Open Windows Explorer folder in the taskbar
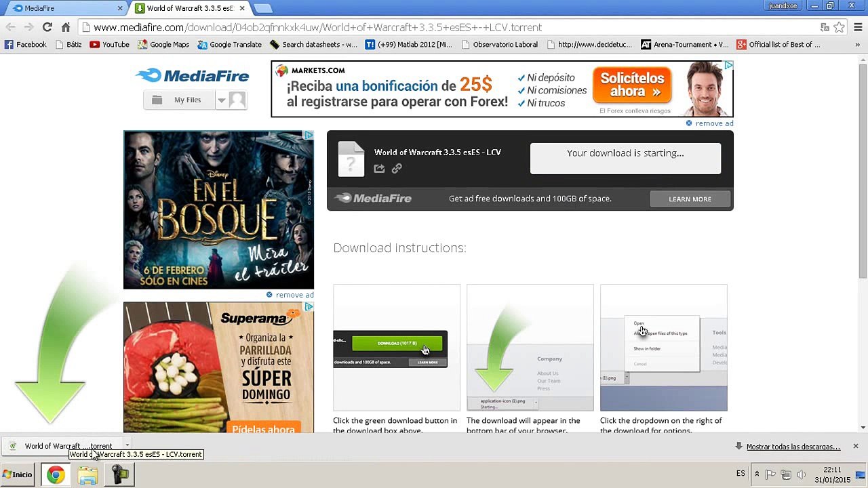 (x=87, y=474)
